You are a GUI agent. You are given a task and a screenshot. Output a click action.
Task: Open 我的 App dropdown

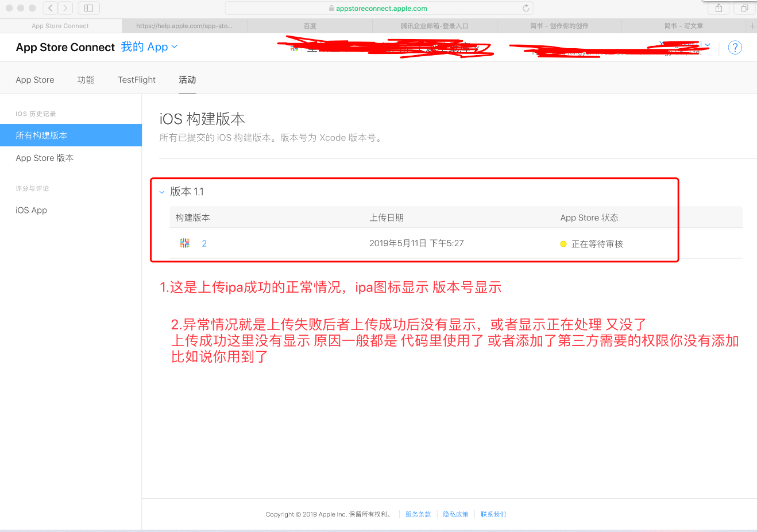(149, 47)
